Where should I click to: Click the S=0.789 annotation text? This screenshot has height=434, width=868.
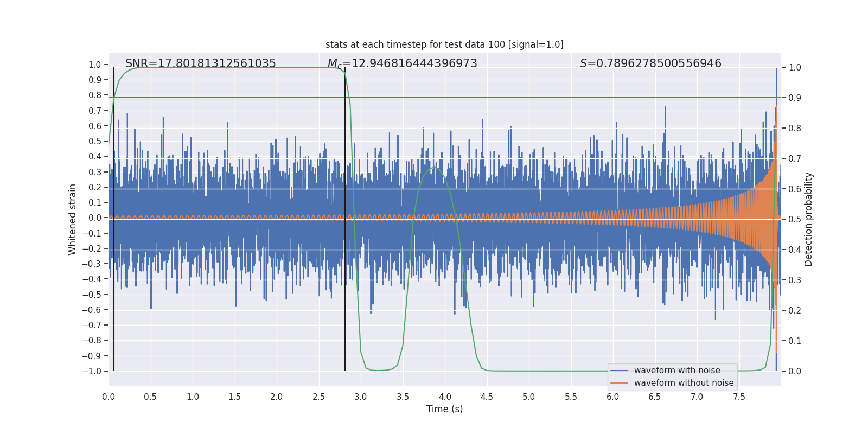tap(650, 63)
